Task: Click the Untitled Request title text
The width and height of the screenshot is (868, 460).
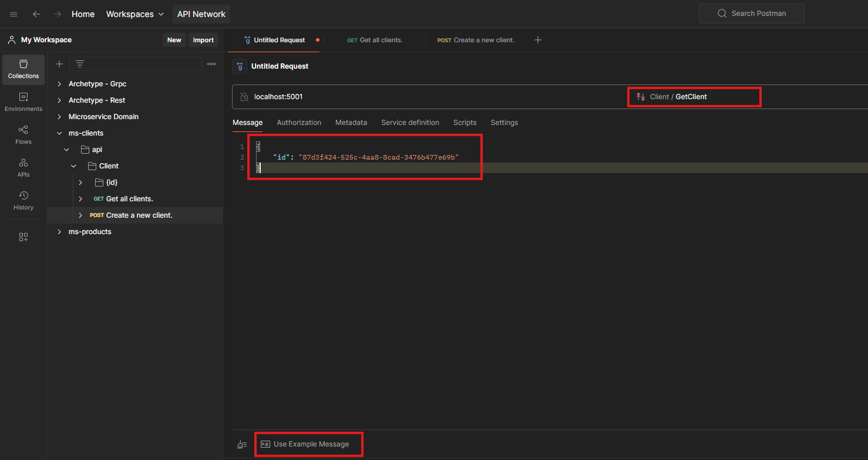Action: click(x=280, y=66)
